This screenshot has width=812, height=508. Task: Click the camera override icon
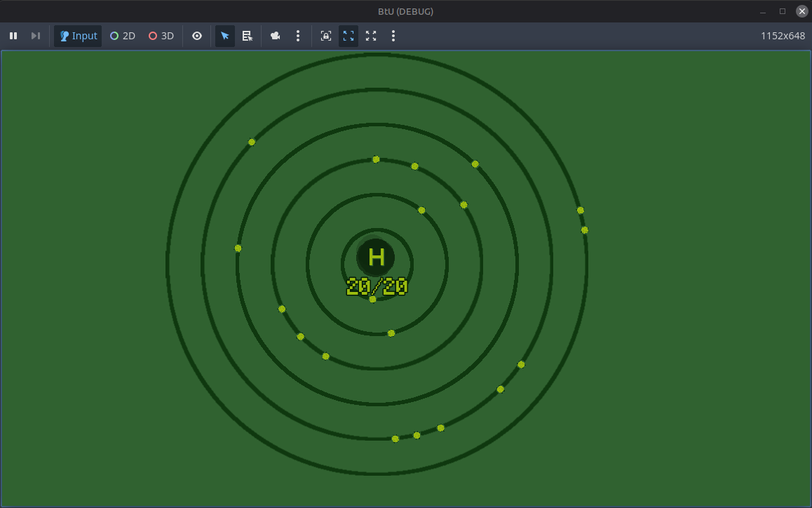tap(275, 36)
